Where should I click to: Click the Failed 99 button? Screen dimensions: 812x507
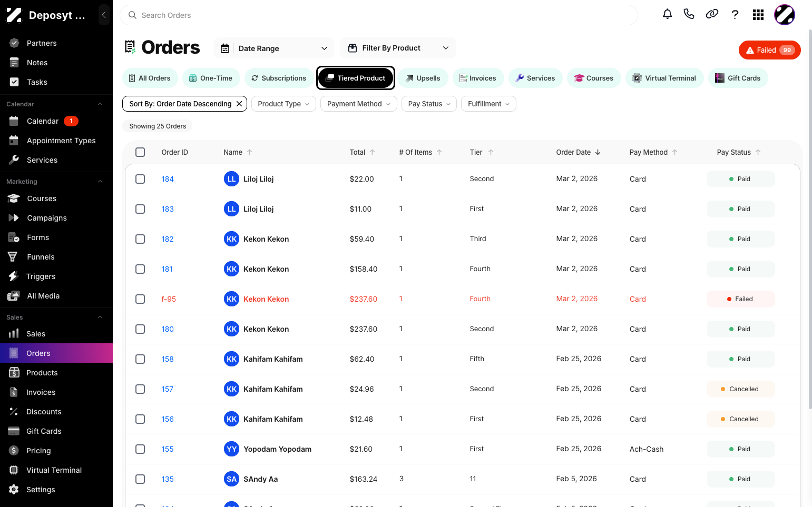770,50
